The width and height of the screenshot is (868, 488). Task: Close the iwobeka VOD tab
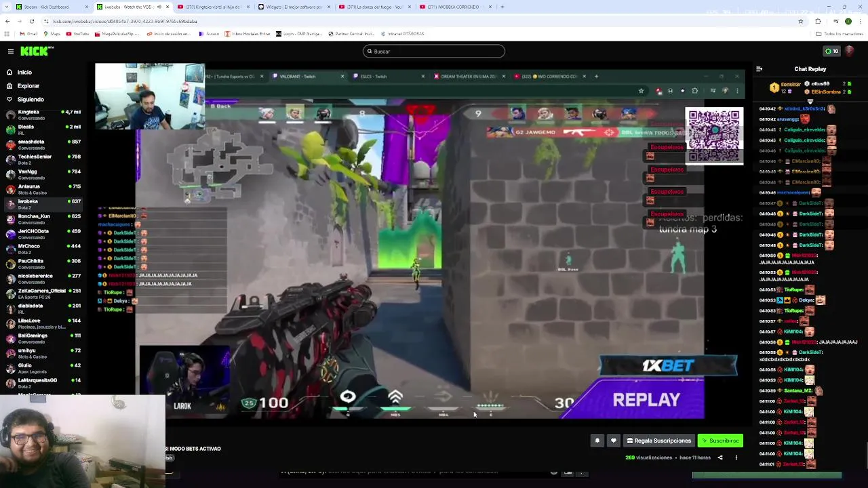[167, 7]
